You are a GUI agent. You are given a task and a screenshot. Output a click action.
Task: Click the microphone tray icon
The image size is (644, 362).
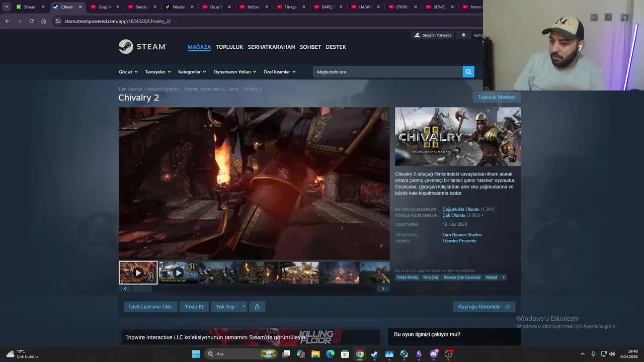pyautogui.click(x=593, y=354)
